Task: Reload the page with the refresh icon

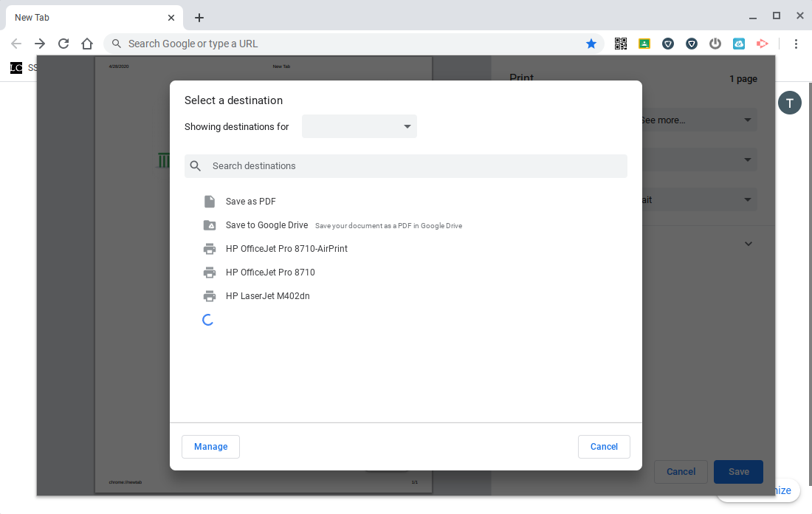Action: (63, 44)
